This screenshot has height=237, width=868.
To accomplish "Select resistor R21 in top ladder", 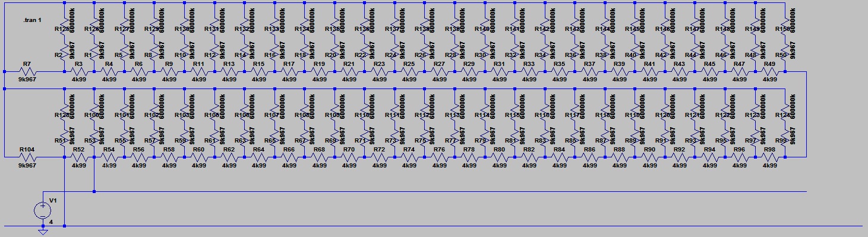I will 349,72.
